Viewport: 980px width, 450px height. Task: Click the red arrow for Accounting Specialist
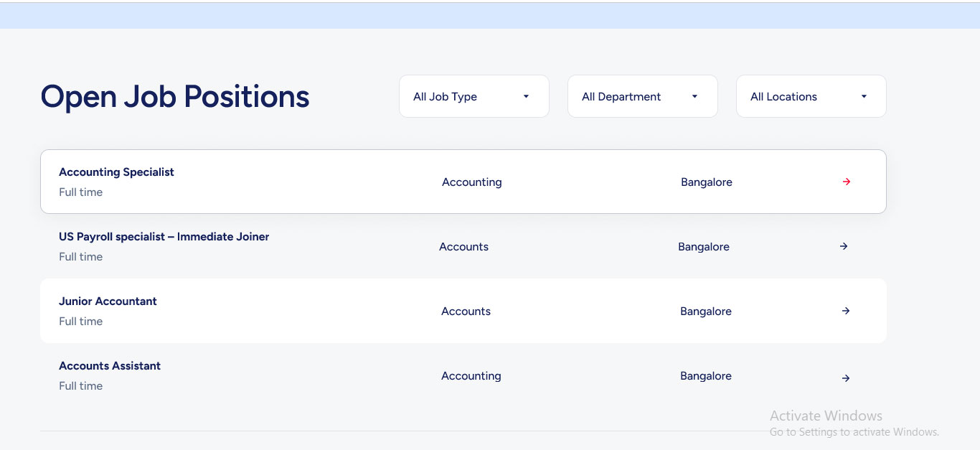847,182
